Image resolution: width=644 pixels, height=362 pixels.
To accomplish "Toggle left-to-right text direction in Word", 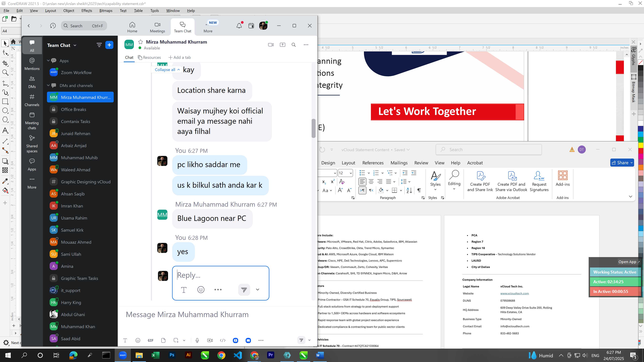I will click(362, 190).
